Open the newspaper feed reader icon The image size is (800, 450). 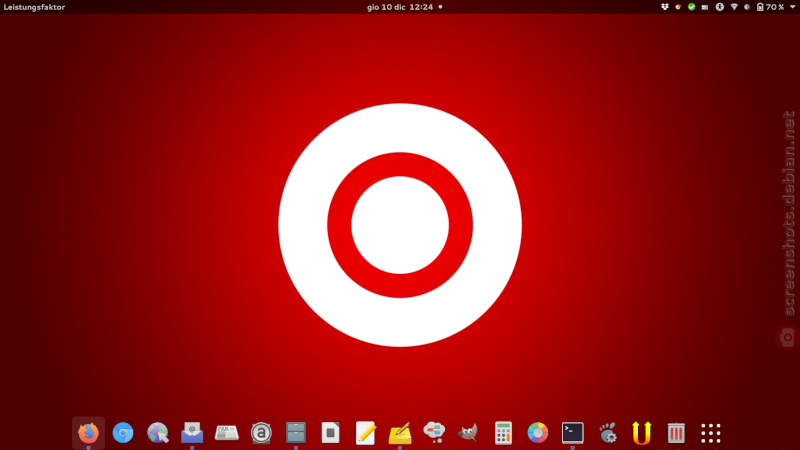tap(227, 433)
